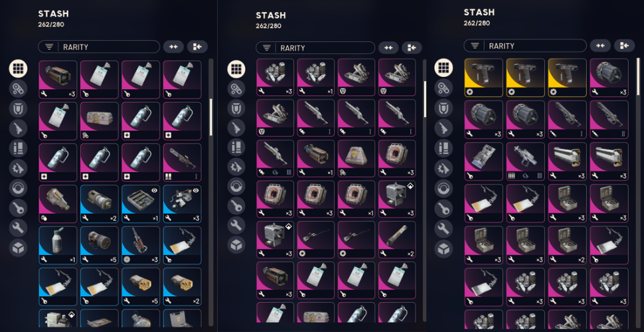Select wrench materials filter in right stash

pos(443,228)
